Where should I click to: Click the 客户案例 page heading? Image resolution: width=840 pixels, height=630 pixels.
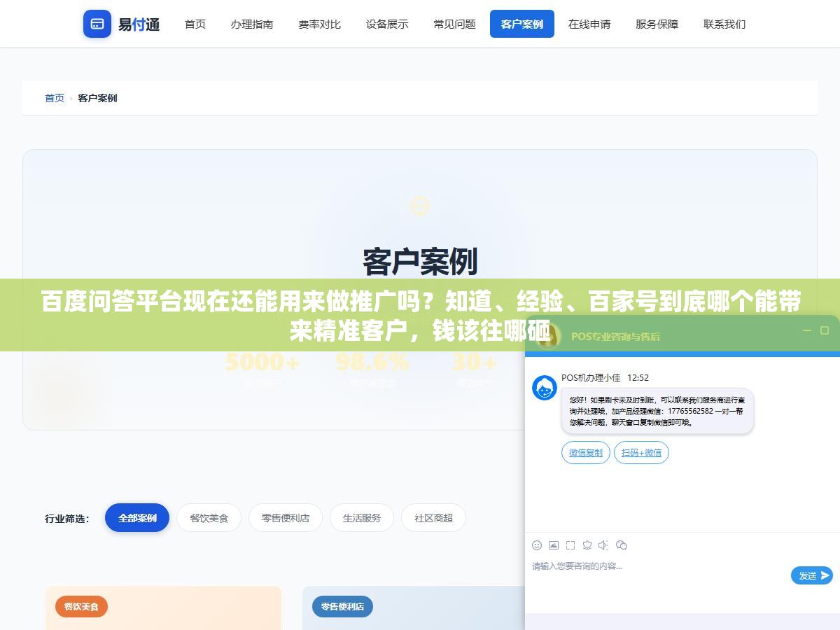point(420,262)
